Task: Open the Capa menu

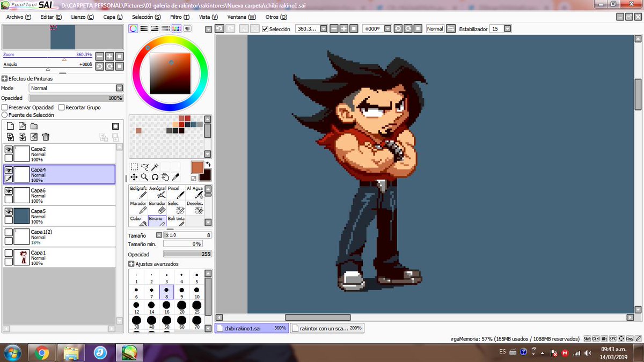Action: point(113,17)
